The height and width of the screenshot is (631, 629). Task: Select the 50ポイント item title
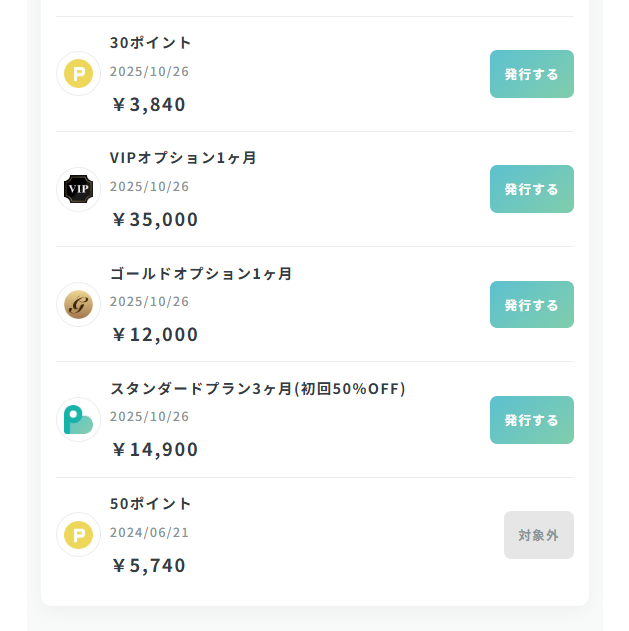151,504
